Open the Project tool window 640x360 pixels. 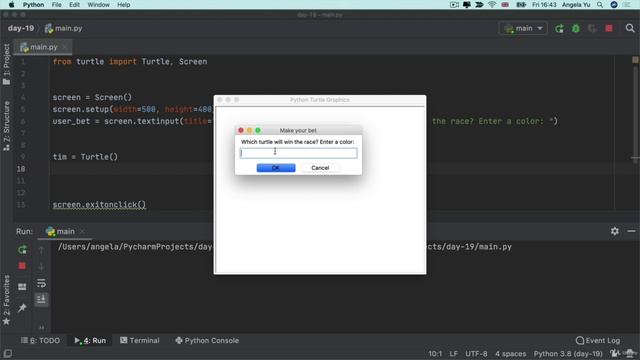tap(6, 64)
